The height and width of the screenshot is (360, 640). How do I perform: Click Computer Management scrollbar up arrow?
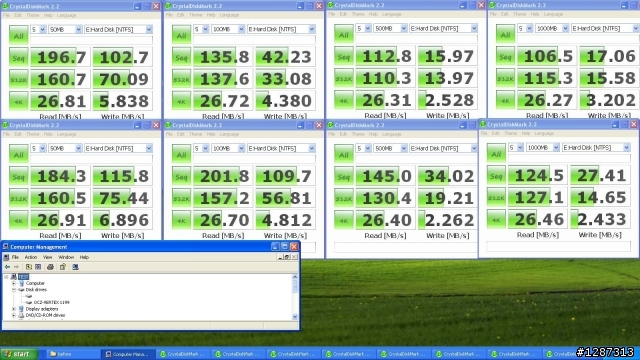coord(295,277)
